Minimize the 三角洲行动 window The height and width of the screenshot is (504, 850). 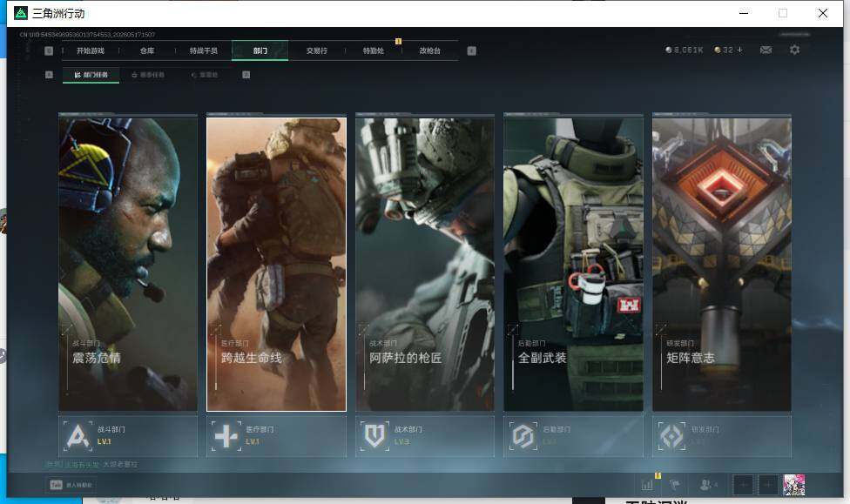point(744,13)
